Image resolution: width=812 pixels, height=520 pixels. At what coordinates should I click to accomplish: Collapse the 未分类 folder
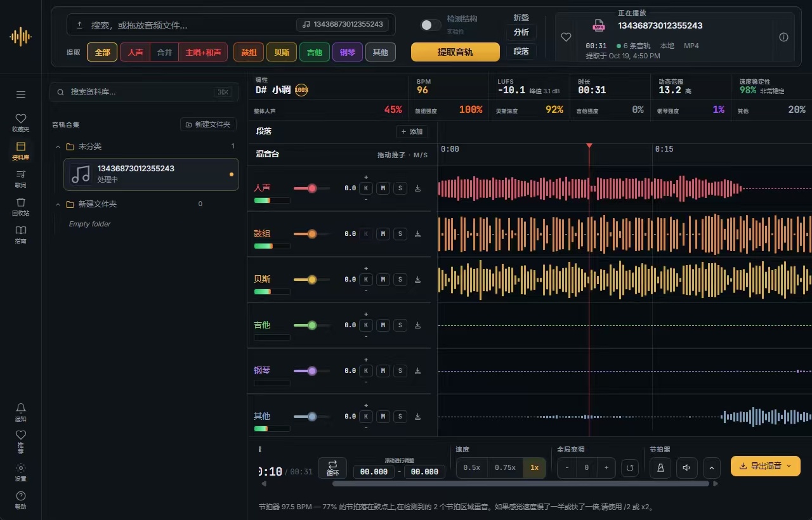coord(58,146)
